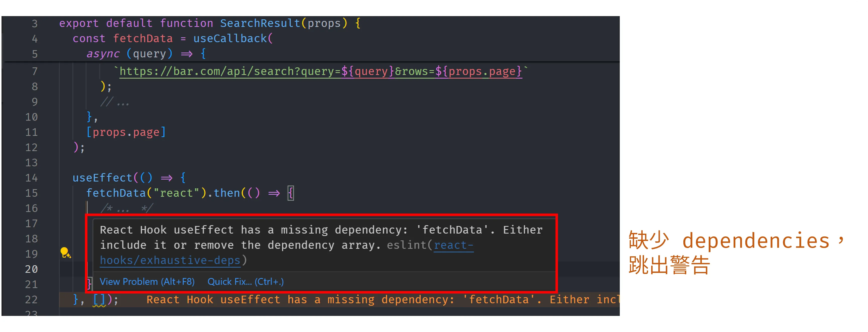Image resolution: width=868 pixels, height=332 pixels.
Task: Click the highlighted opening brace on line 15
Action: (x=290, y=193)
